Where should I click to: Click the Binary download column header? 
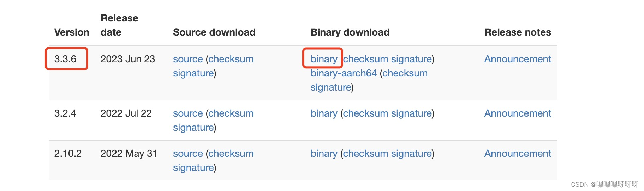[x=350, y=32]
